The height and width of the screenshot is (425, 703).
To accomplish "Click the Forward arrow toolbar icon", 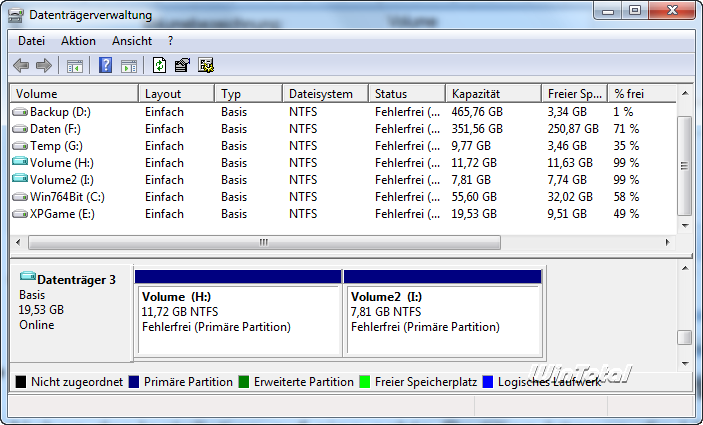I will (44, 65).
